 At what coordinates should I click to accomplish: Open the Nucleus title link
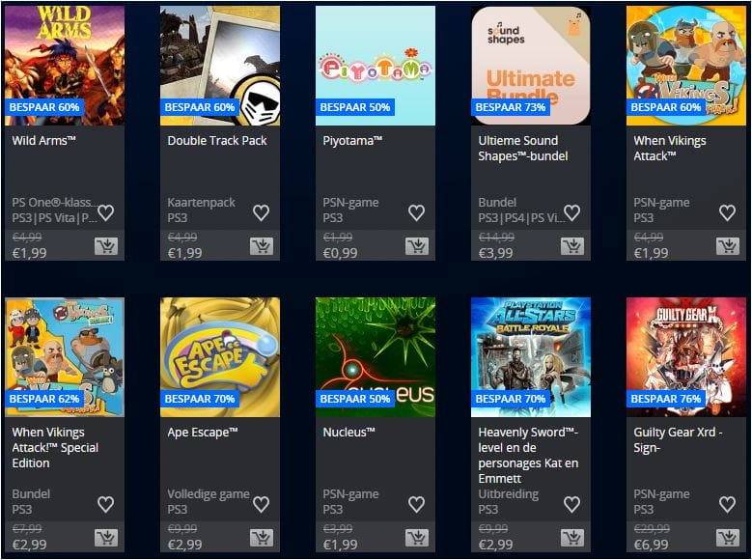pos(348,433)
